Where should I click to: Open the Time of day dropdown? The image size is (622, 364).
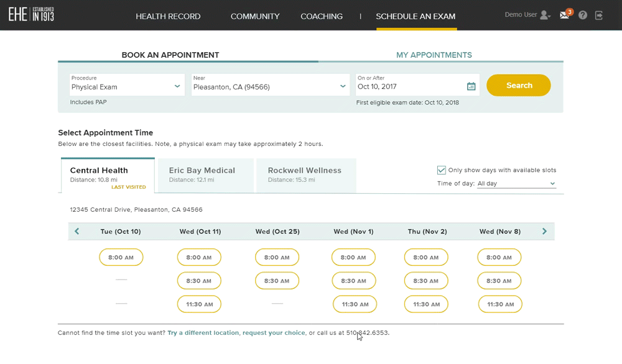pos(516,184)
